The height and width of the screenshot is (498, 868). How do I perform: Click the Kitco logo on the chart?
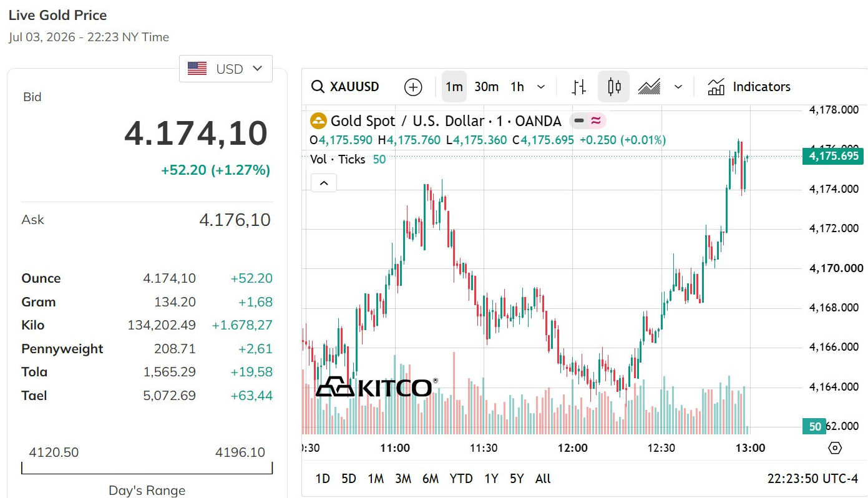(377, 388)
